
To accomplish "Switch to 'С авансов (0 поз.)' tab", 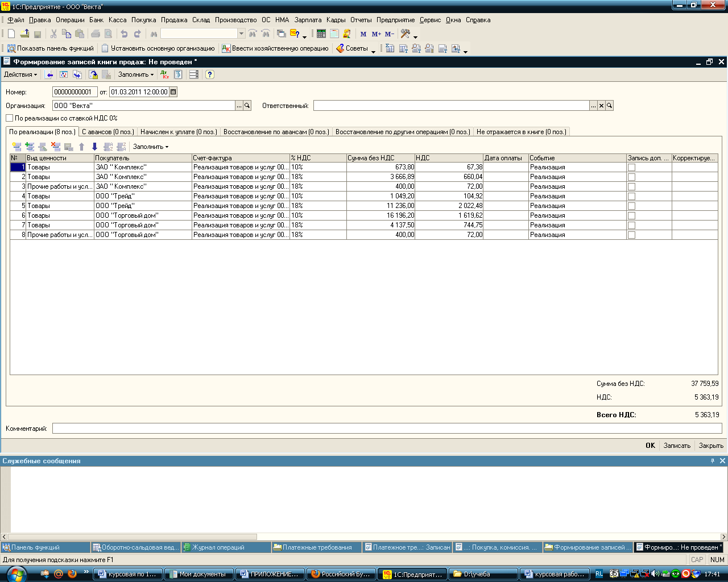I will tap(108, 132).
